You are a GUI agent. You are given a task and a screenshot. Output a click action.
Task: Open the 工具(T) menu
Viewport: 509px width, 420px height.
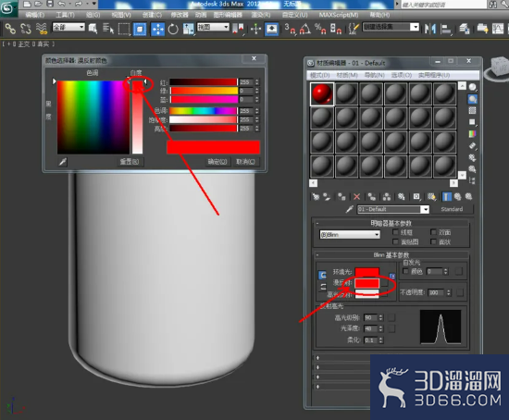(x=65, y=15)
